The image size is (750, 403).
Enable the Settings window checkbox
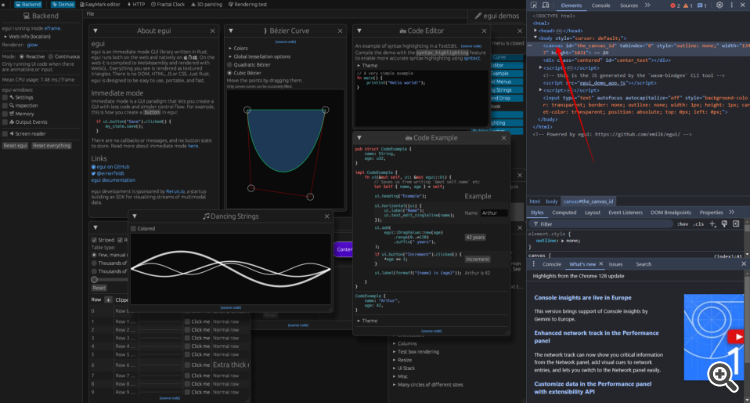pyautogui.click(x=6, y=96)
